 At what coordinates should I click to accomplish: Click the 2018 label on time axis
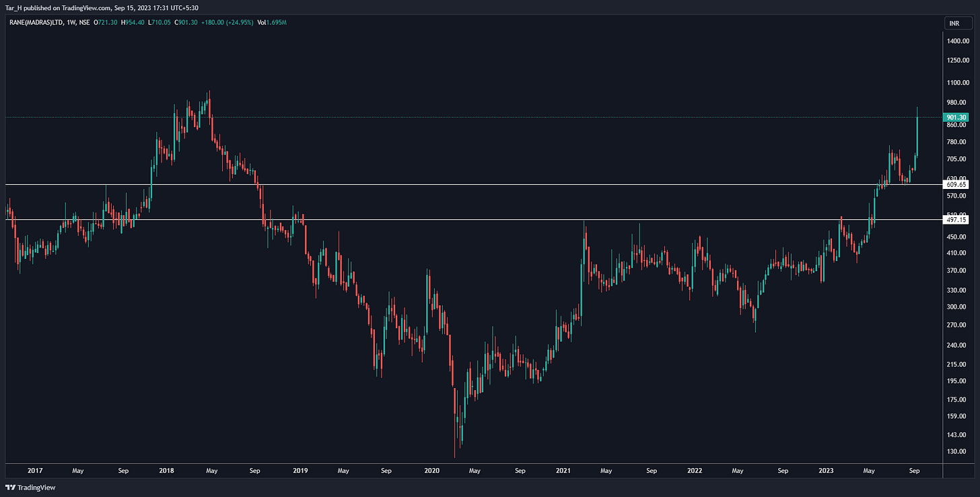coord(167,471)
